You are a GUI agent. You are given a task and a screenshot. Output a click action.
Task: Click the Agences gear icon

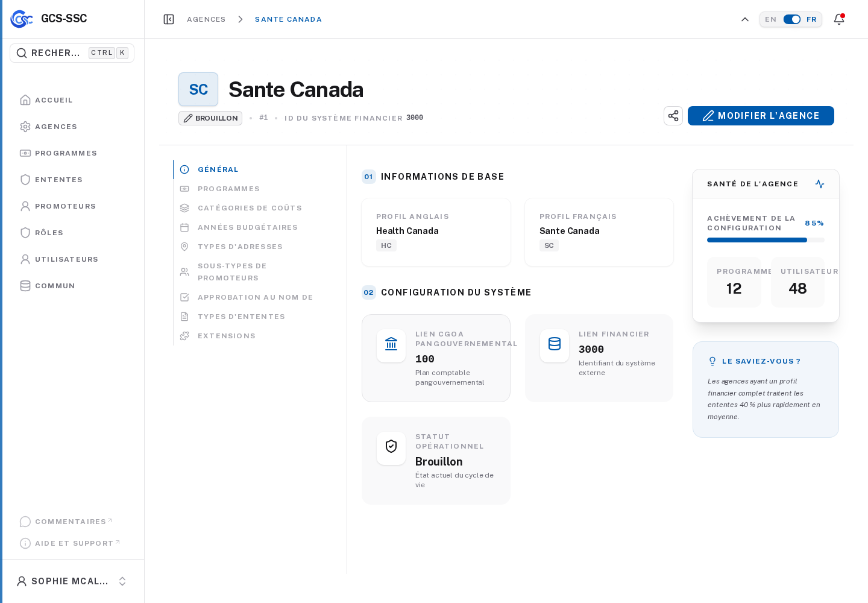[25, 127]
